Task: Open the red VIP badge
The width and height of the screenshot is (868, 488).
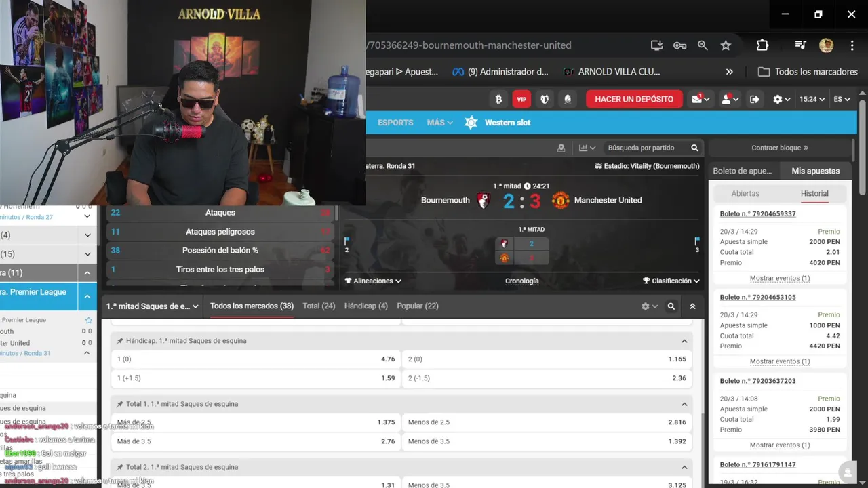Action: click(521, 99)
